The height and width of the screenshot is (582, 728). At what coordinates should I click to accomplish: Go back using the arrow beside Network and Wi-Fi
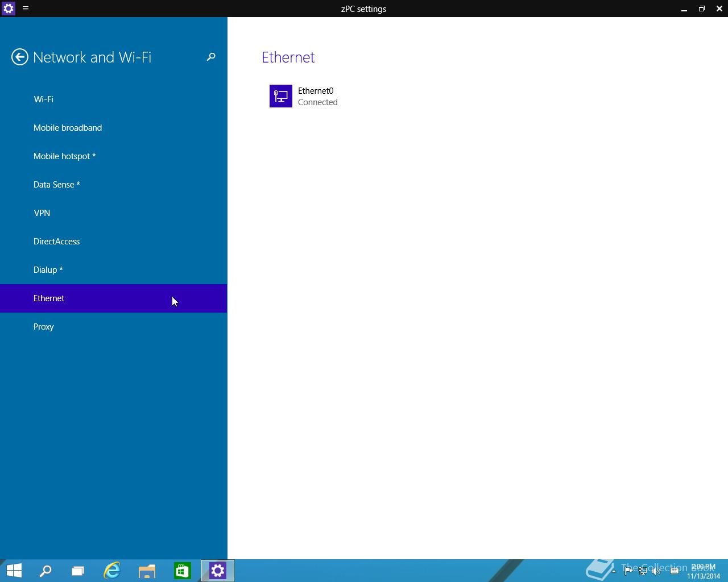pyautogui.click(x=20, y=57)
